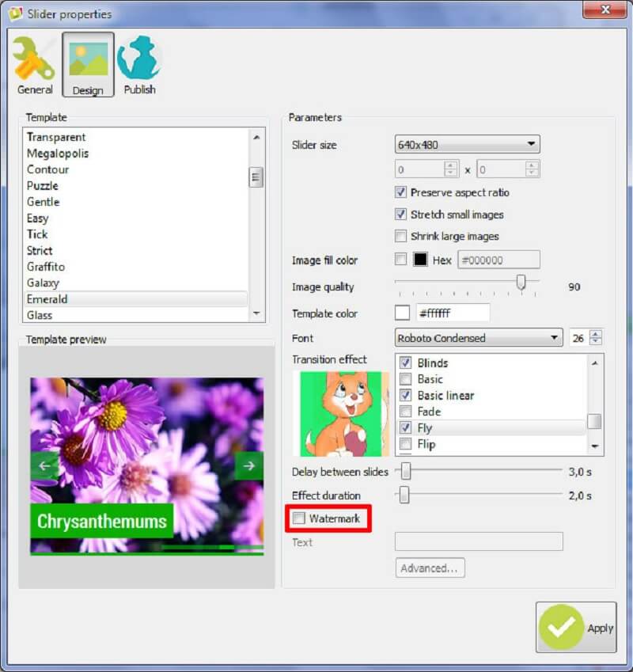Open the Advanced watermark settings
The image size is (633, 672).
[x=430, y=568]
